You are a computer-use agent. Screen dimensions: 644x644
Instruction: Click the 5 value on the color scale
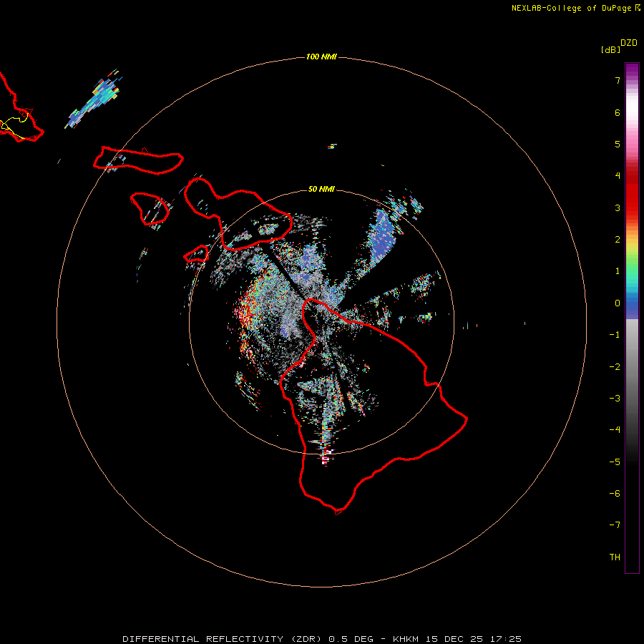[x=618, y=144]
